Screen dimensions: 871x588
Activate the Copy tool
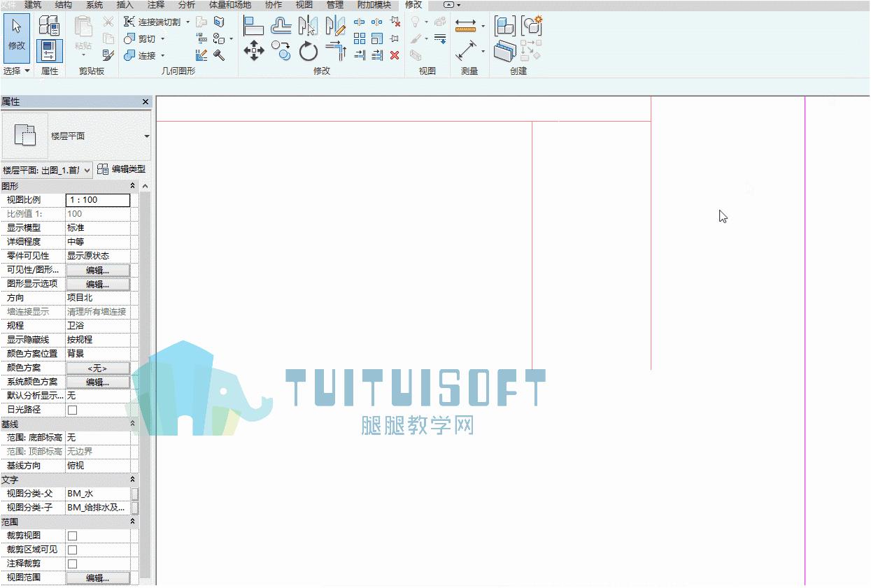tap(281, 51)
